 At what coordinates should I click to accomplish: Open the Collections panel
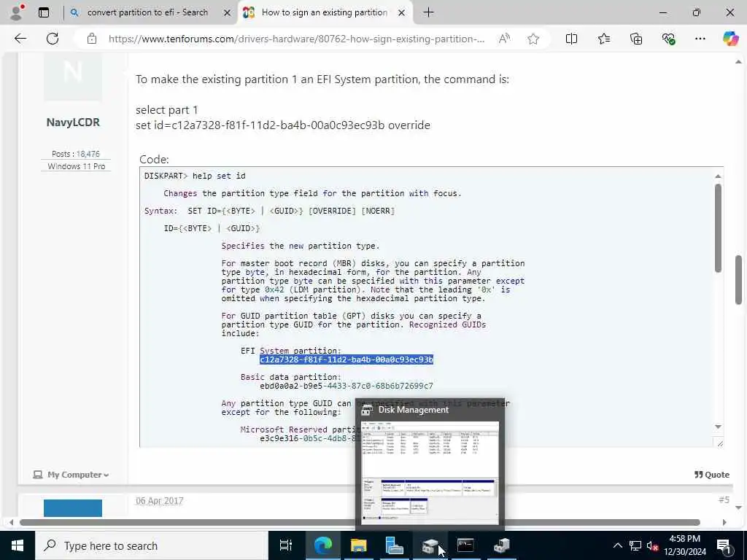coord(636,39)
